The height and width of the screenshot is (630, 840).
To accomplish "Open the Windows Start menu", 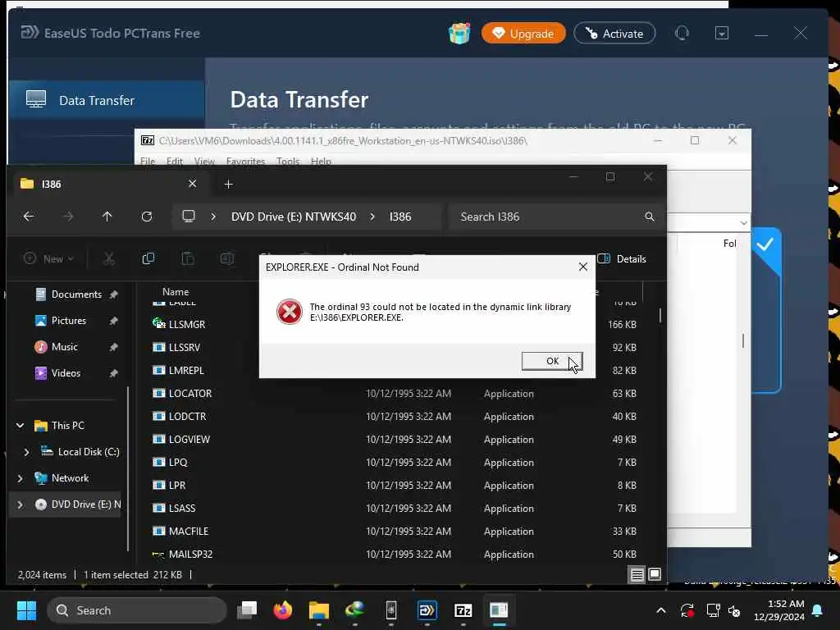I will 26,610.
